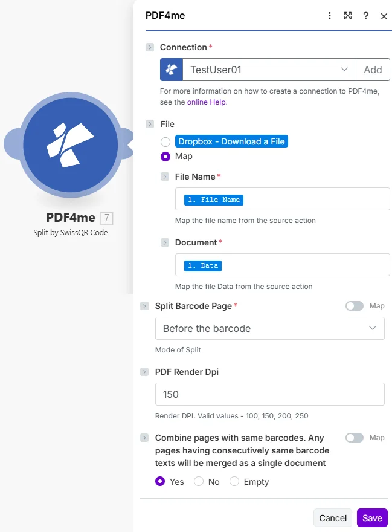392x532 pixels.
Task: Click the 'Mode of Split' hint text
Action: click(x=178, y=350)
